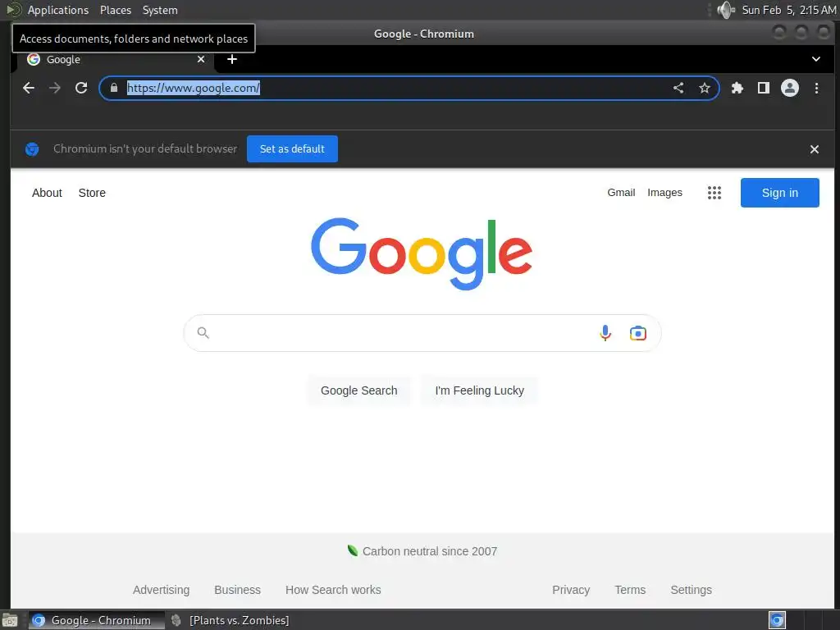Image resolution: width=840 pixels, height=630 pixels.
Task: Click the leaf icon beside Carbon neutral
Action: point(353,550)
